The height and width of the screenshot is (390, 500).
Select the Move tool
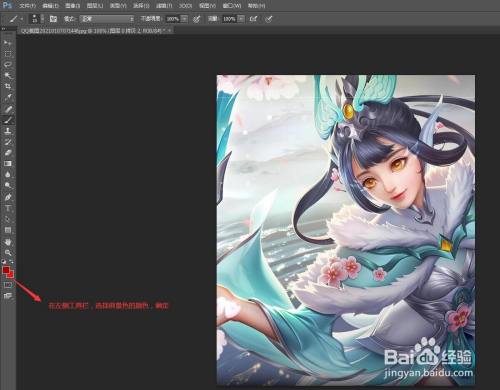tap(8, 43)
